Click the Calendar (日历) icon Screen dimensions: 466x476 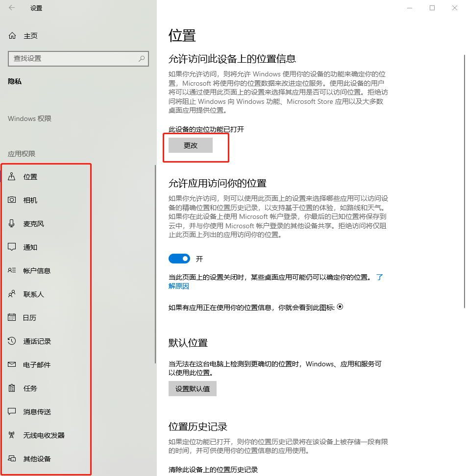point(12,318)
